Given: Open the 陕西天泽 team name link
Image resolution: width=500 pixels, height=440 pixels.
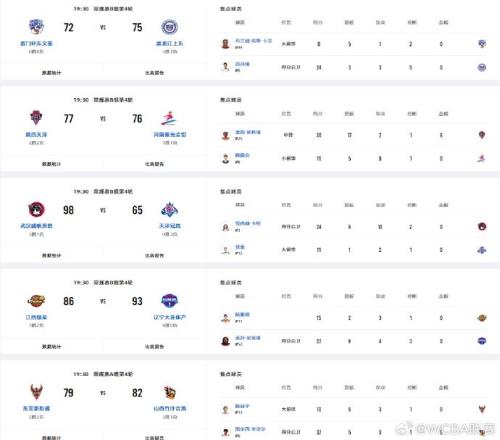Looking at the screenshot, I should (x=36, y=135).
